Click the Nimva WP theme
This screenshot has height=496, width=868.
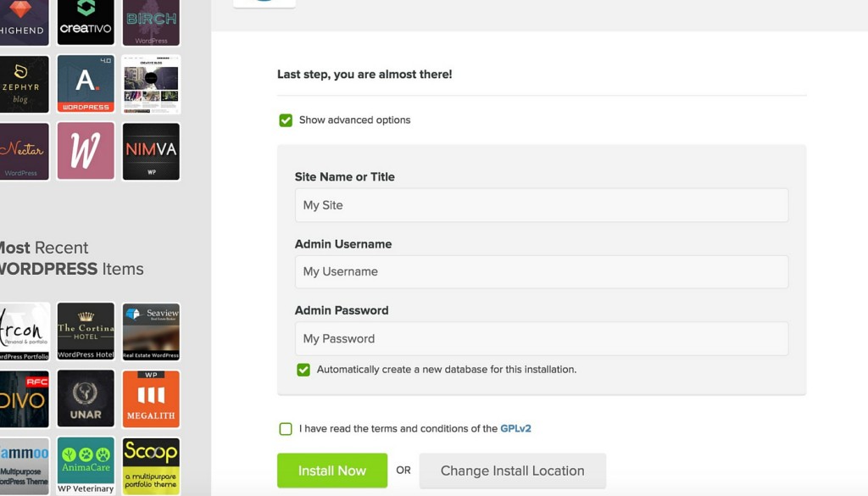point(151,151)
